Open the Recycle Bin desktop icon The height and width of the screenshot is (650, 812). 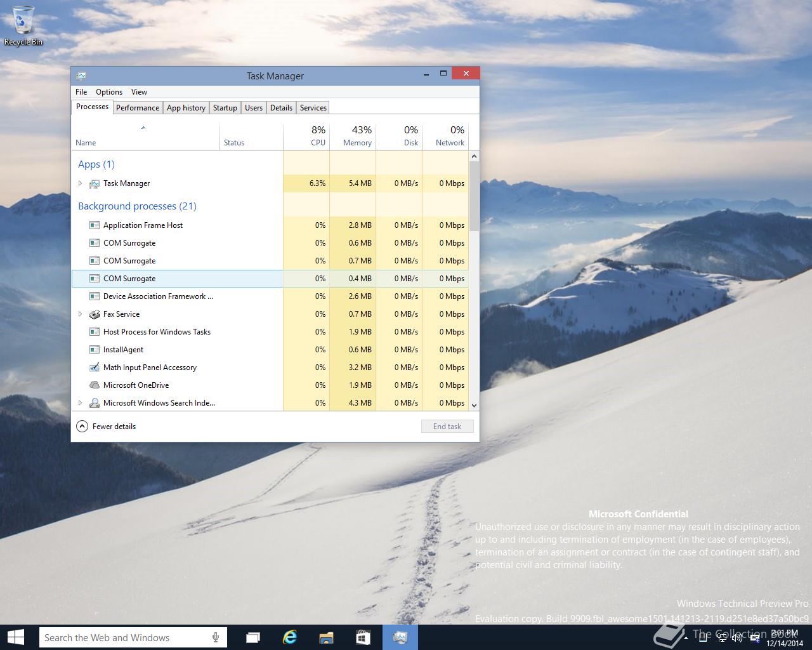pos(23,25)
